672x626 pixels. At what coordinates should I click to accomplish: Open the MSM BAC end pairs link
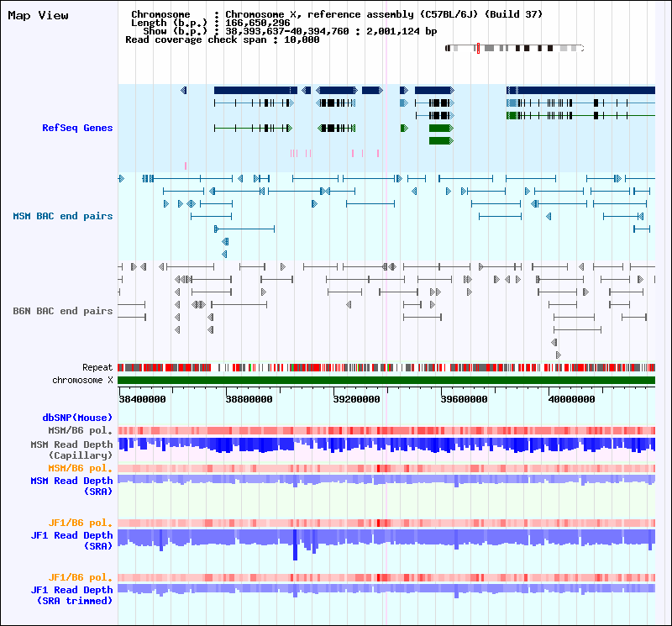[x=63, y=216]
